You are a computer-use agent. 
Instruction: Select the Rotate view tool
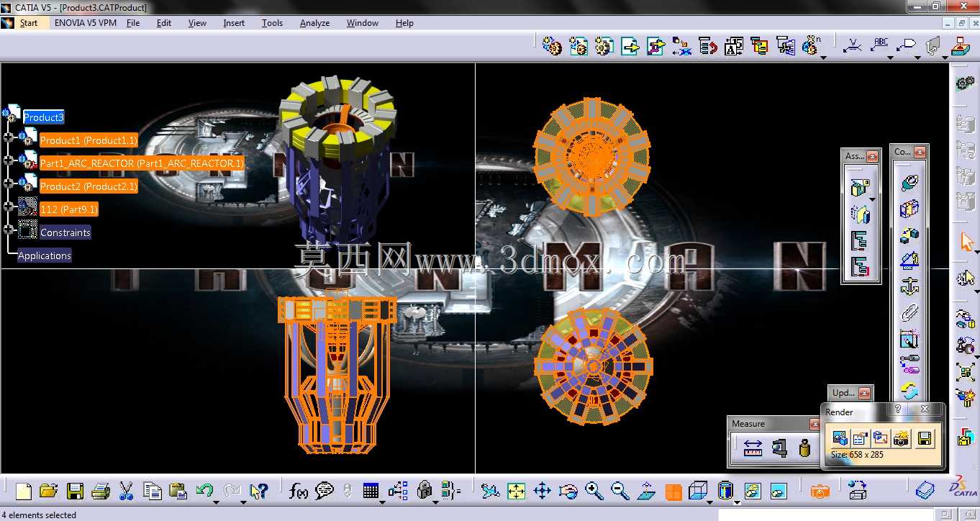(568, 491)
